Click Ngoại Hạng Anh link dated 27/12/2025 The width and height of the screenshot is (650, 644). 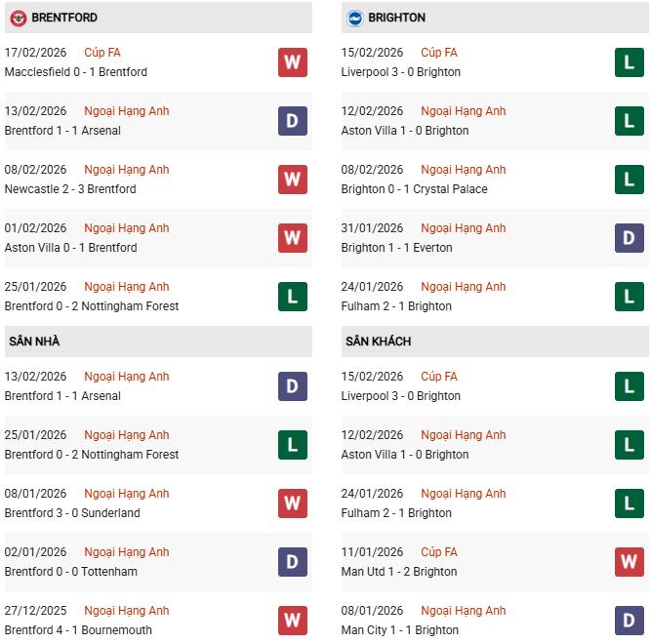point(127,611)
